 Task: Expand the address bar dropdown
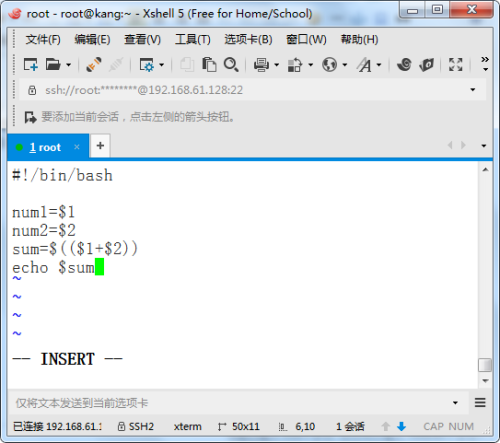point(473,90)
